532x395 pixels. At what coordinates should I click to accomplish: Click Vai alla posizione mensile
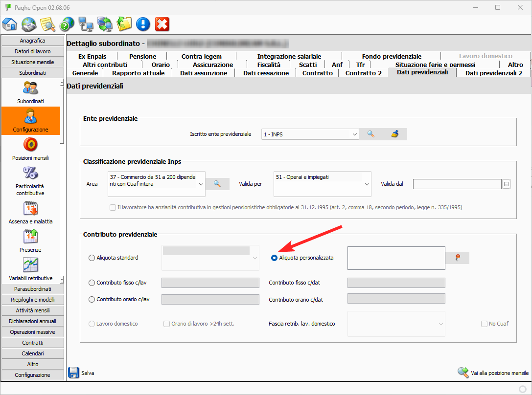point(493,373)
